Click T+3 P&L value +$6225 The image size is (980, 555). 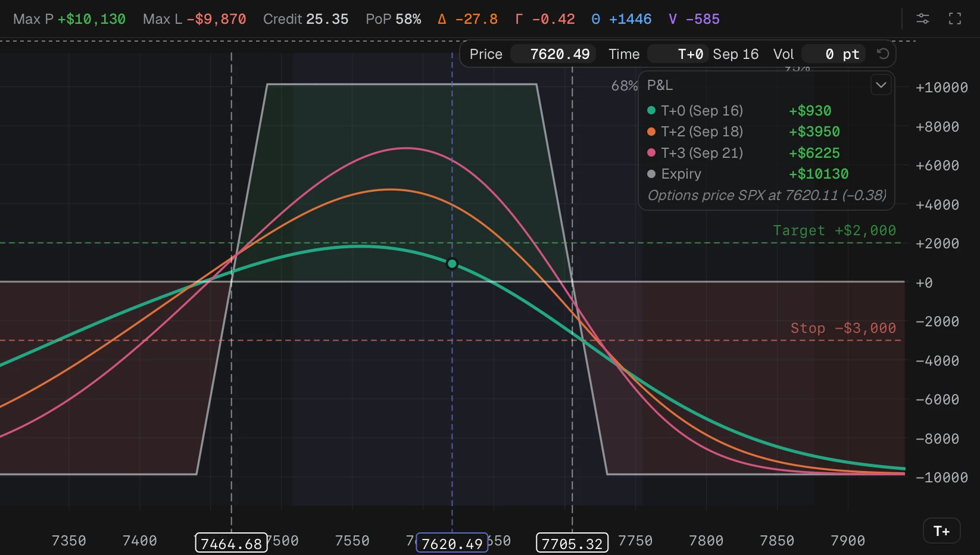(x=814, y=153)
